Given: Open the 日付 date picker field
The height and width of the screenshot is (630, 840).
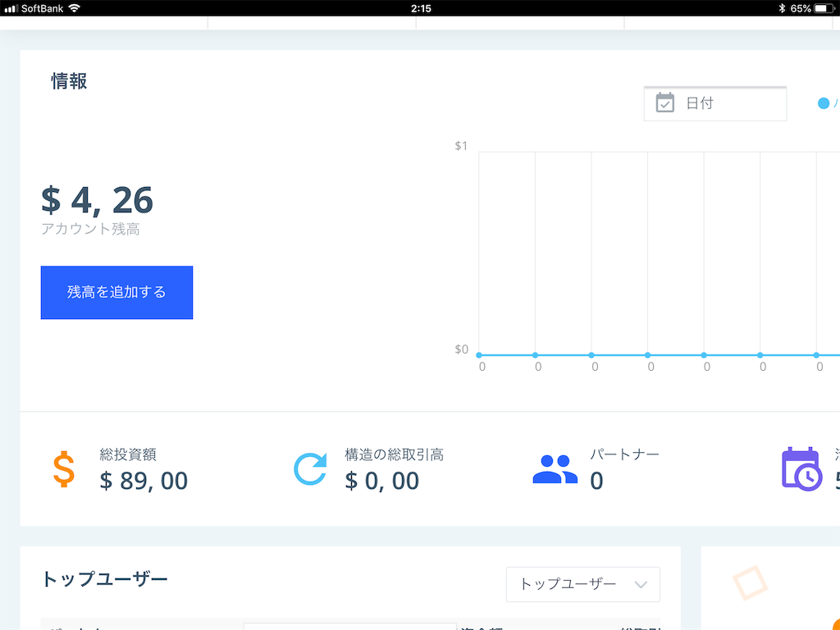Looking at the screenshot, I should pyautogui.click(x=715, y=103).
